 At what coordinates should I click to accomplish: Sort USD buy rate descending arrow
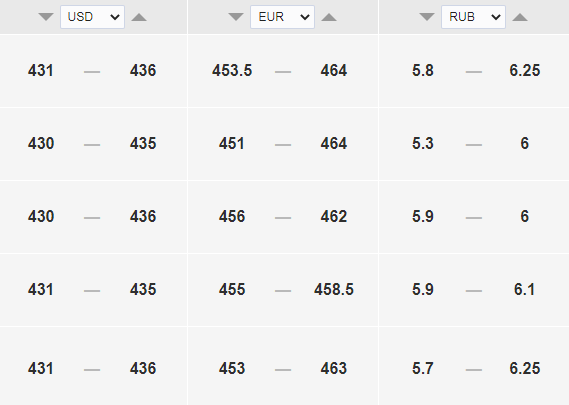click(46, 17)
